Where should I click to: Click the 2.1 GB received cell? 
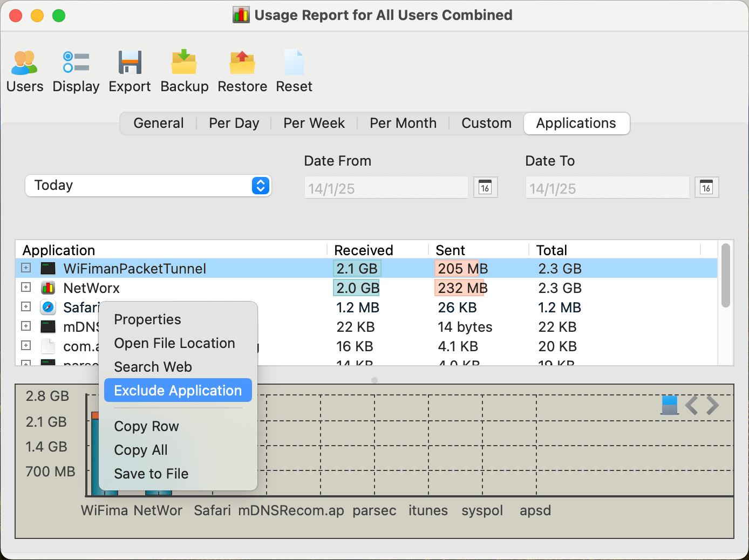(357, 269)
